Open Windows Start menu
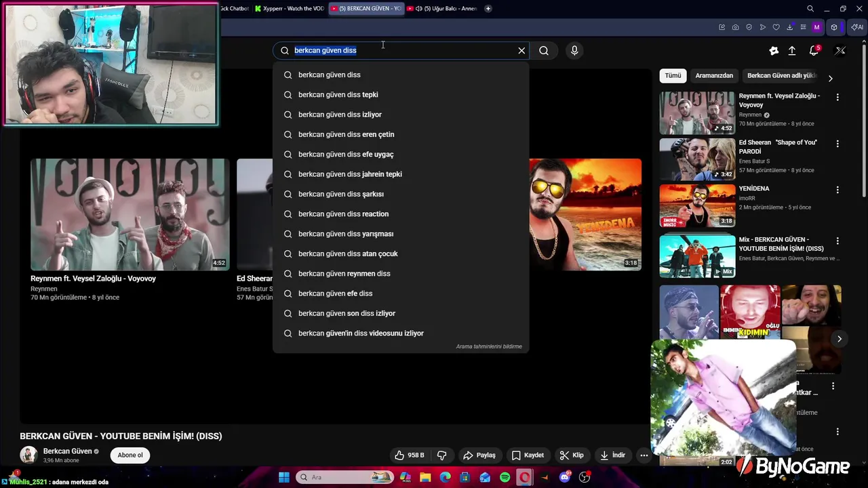Viewport: 868px width, 488px height. pyautogui.click(x=284, y=477)
